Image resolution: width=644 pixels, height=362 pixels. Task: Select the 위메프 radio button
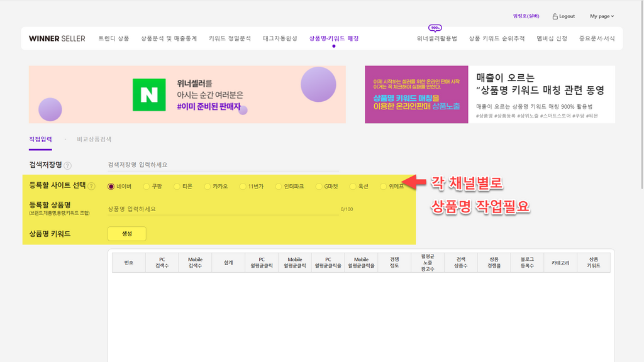[x=383, y=186]
